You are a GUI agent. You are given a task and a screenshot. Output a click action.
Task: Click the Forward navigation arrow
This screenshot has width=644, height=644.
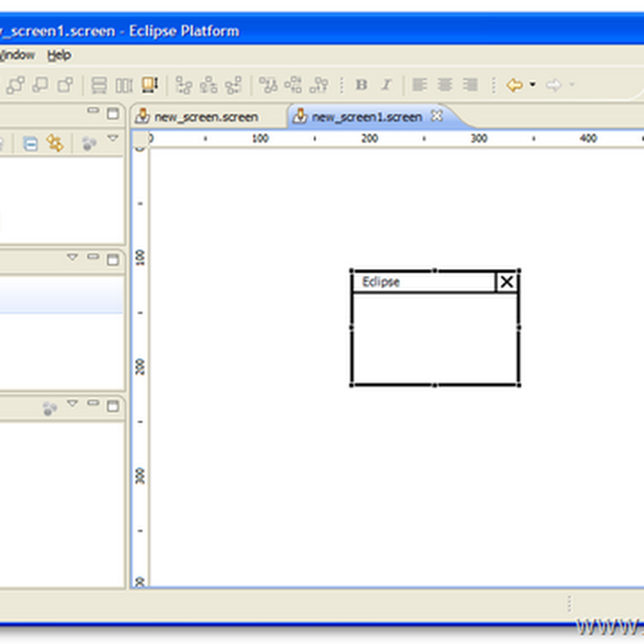pos(555,84)
